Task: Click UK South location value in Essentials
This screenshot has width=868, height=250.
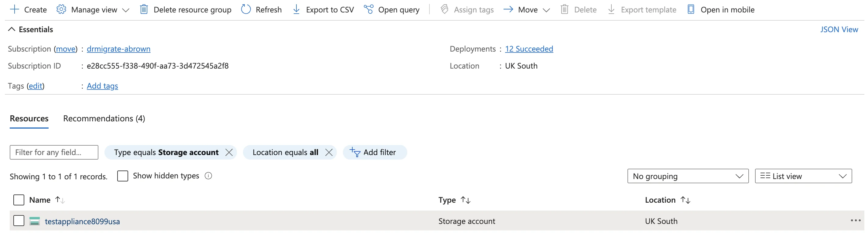Action: pyautogui.click(x=521, y=66)
